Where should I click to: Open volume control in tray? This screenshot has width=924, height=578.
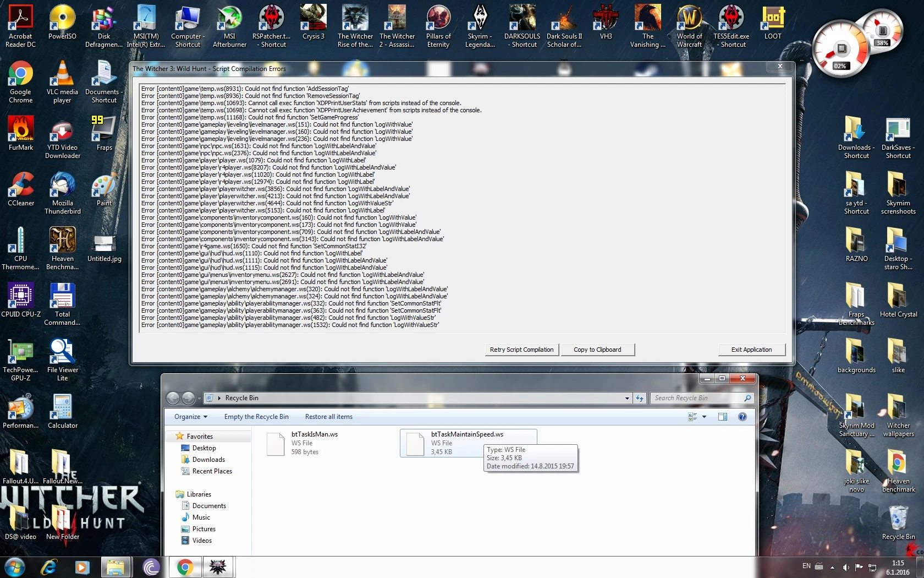[846, 567]
